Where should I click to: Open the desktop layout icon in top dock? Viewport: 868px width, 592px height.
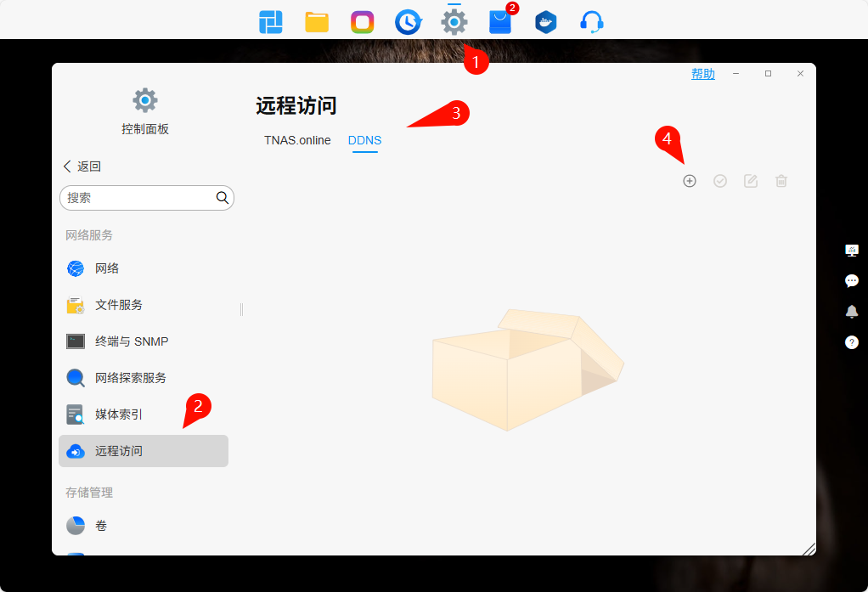(x=271, y=22)
